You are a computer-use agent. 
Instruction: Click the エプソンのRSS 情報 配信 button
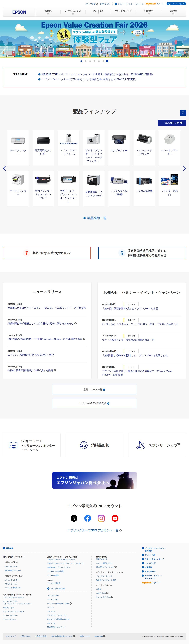pyautogui.click(x=94, y=403)
